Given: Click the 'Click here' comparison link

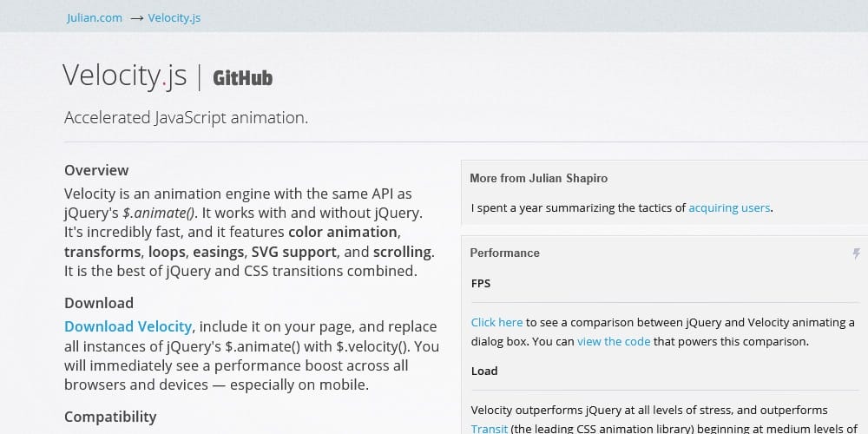Looking at the screenshot, I should coord(496,322).
